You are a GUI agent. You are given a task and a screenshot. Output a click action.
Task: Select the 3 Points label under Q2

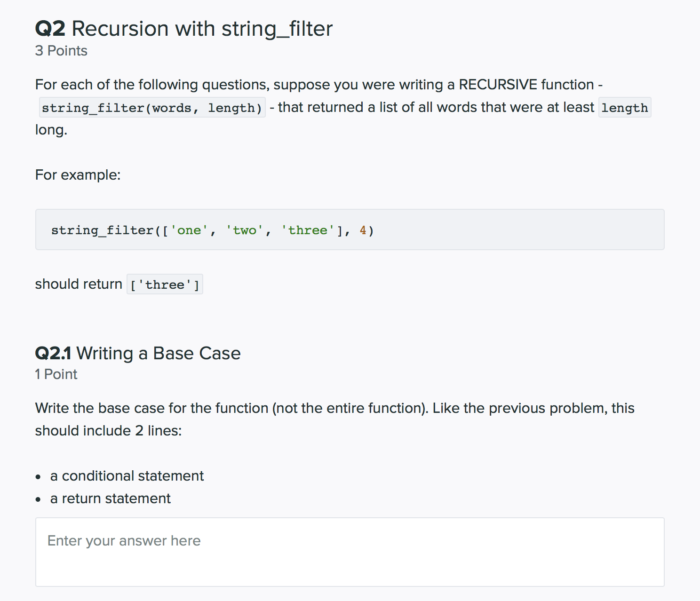61,50
